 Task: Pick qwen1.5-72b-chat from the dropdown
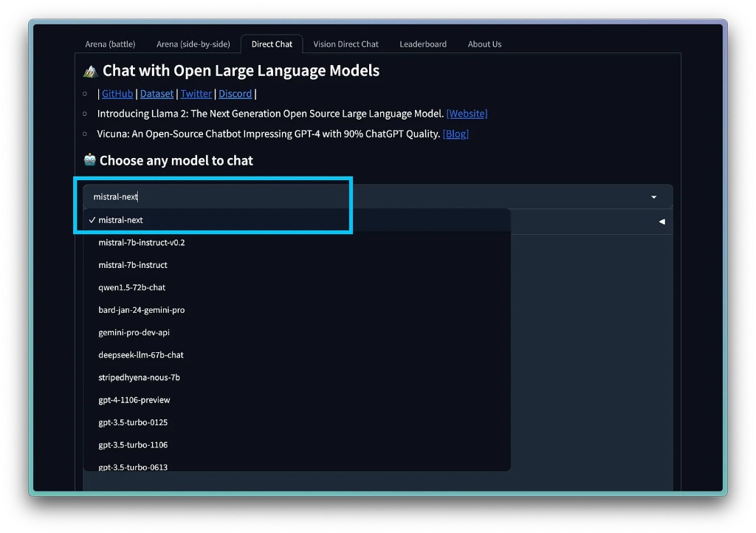[x=132, y=288]
